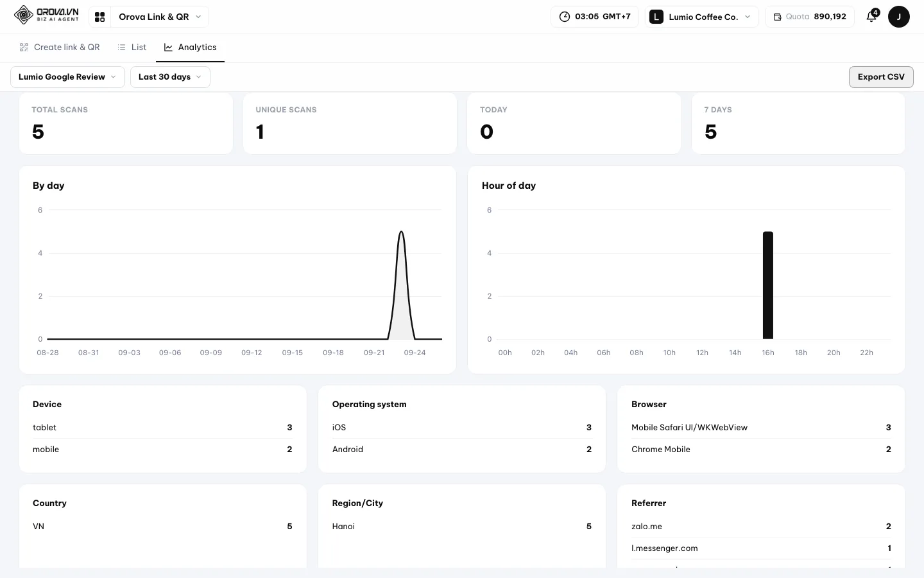Click the 7 Days scans card
Viewport: 924px width, 578px height.
point(798,123)
